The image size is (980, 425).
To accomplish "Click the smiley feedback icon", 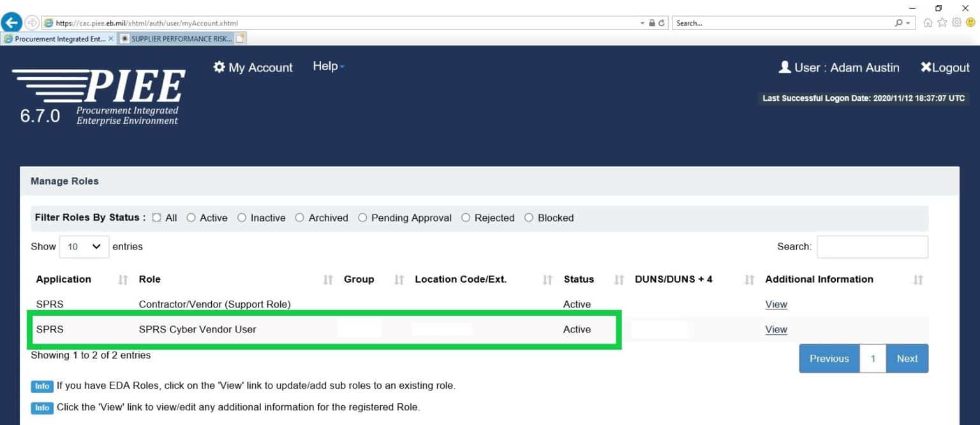I will click(x=970, y=22).
